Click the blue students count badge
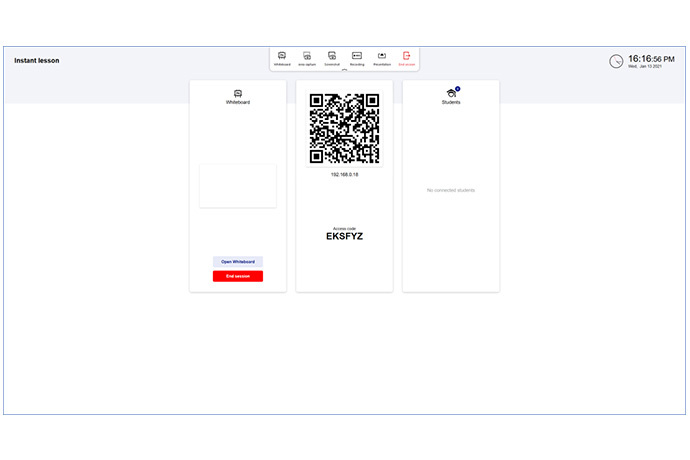 (x=458, y=89)
